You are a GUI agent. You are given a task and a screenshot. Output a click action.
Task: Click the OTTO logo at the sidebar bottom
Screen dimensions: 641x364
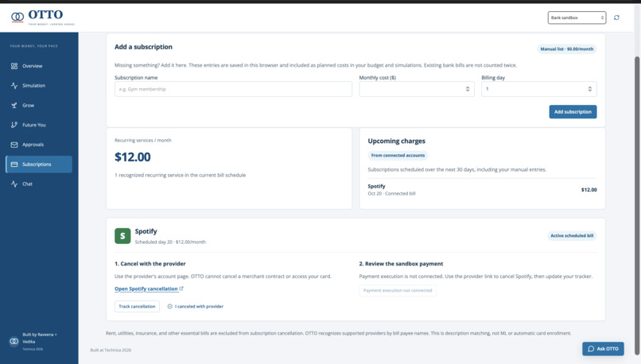coord(14,341)
